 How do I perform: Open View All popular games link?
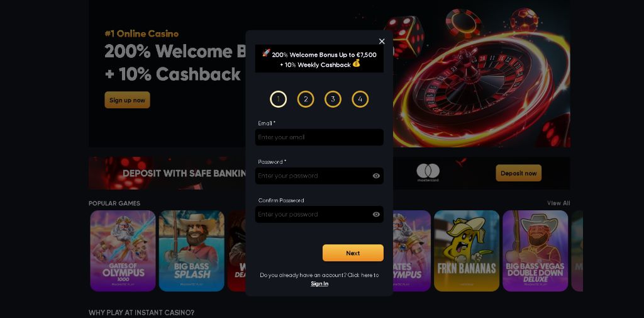(x=558, y=203)
